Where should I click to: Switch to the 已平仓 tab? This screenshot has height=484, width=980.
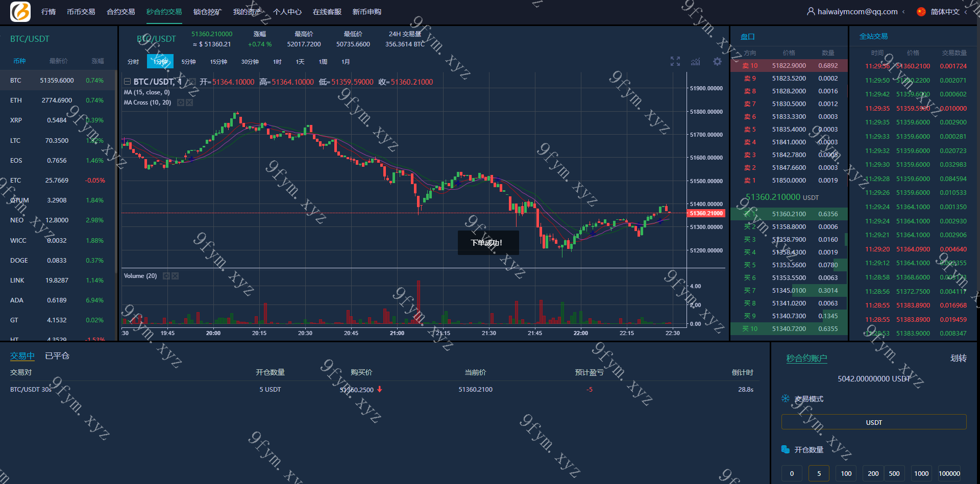(57, 356)
